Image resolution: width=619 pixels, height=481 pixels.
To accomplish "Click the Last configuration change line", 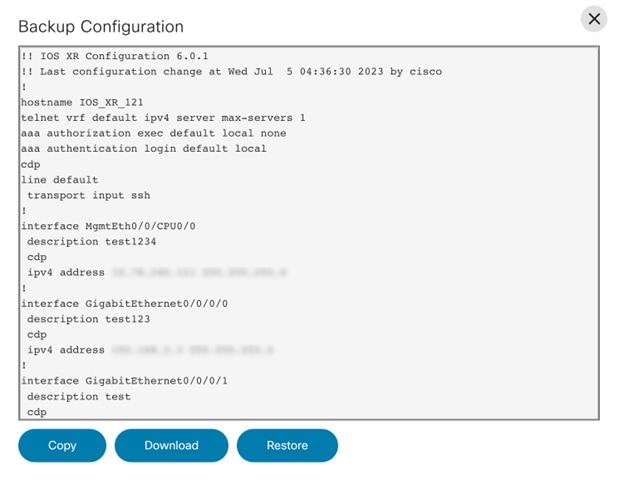I will (x=230, y=72).
